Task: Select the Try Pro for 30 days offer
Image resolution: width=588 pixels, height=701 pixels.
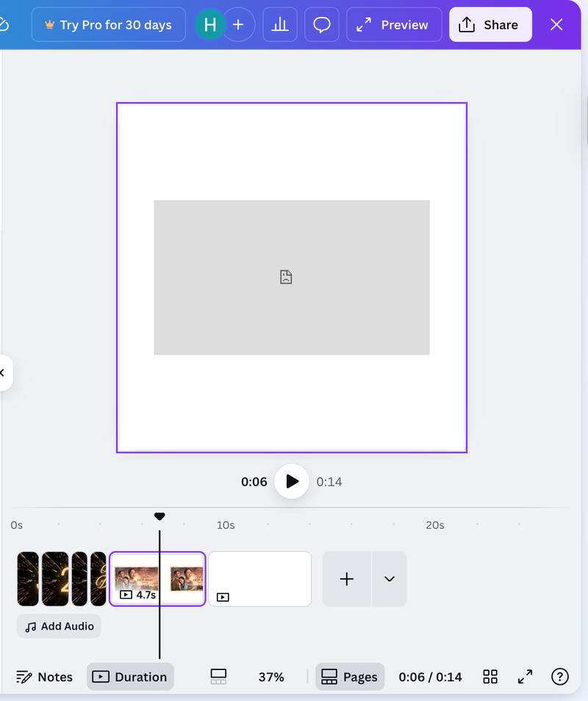Action: pyautogui.click(x=108, y=24)
